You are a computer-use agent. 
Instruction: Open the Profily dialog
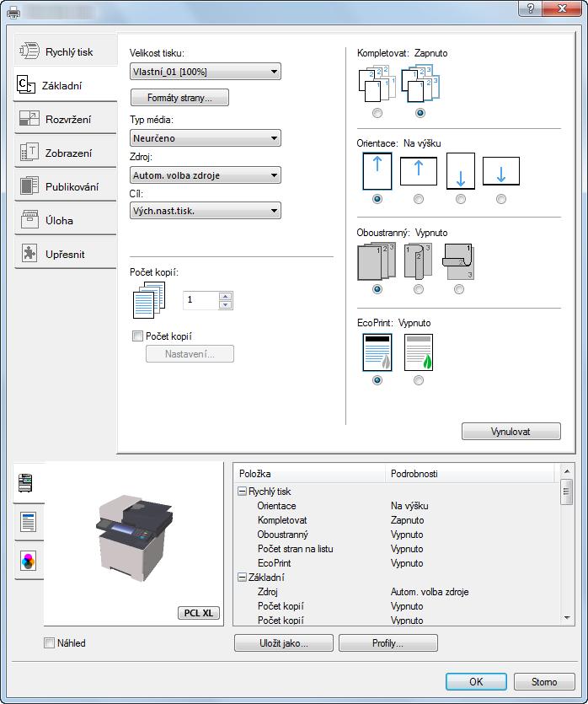point(388,643)
